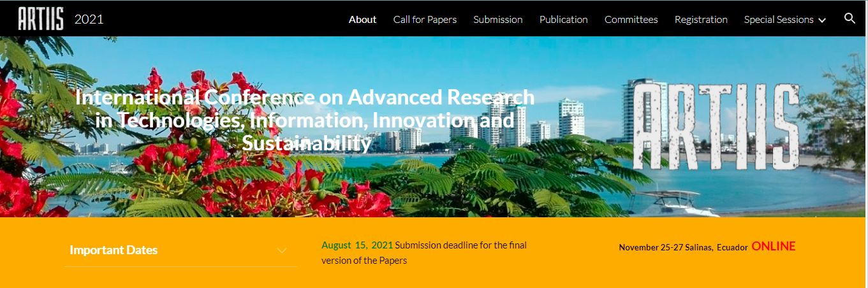Click the conference title heading text
868x288 pixels.
tap(305, 120)
